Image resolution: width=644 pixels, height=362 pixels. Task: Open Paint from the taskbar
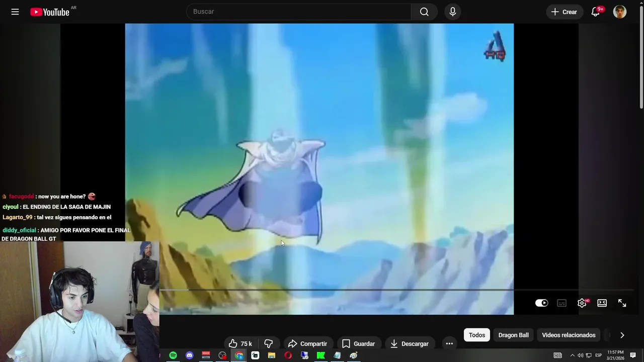tap(354, 355)
